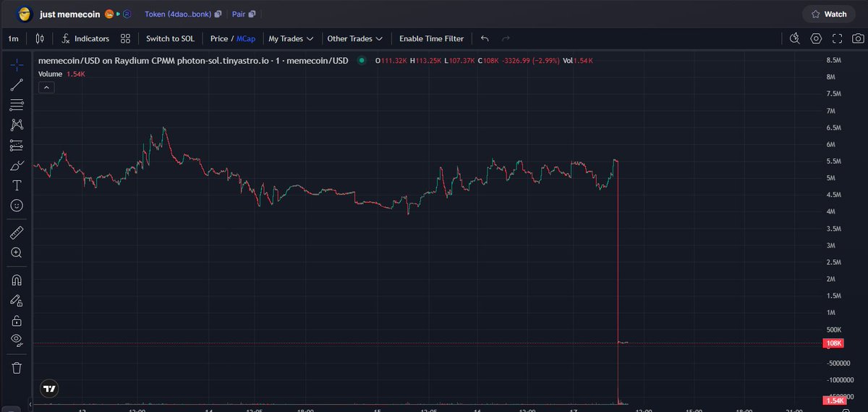868x412 pixels.
Task: Select the crosshair cursor tool
Action: tap(17, 65)
